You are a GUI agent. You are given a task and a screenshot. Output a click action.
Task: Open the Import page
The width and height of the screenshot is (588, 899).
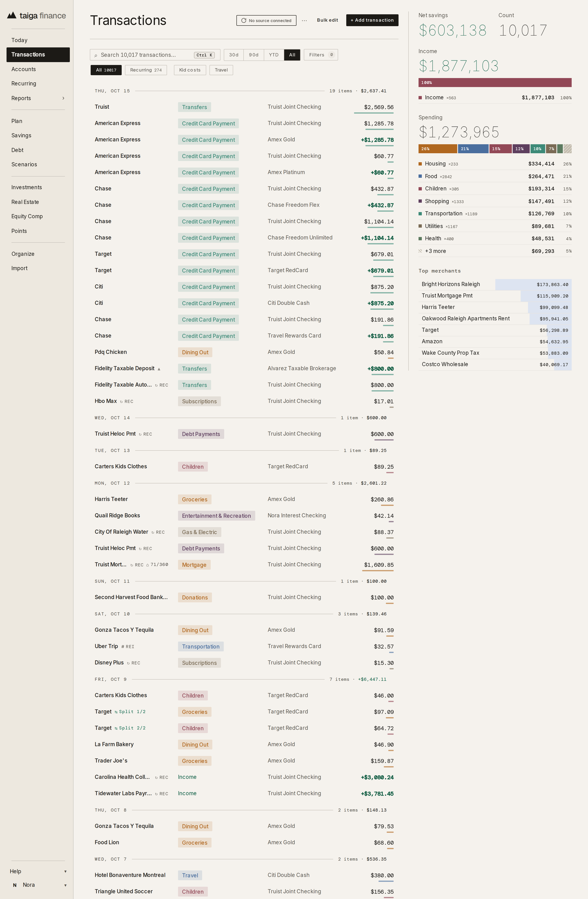tap(38, 268)
